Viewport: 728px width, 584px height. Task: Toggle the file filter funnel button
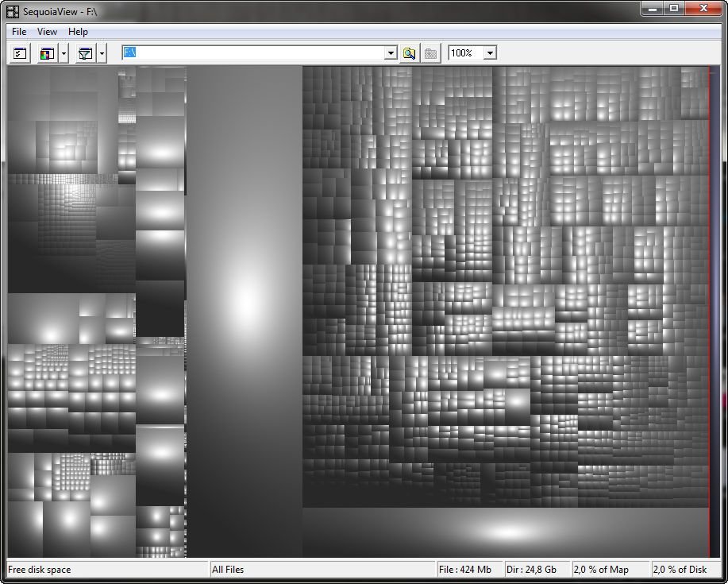85,53
